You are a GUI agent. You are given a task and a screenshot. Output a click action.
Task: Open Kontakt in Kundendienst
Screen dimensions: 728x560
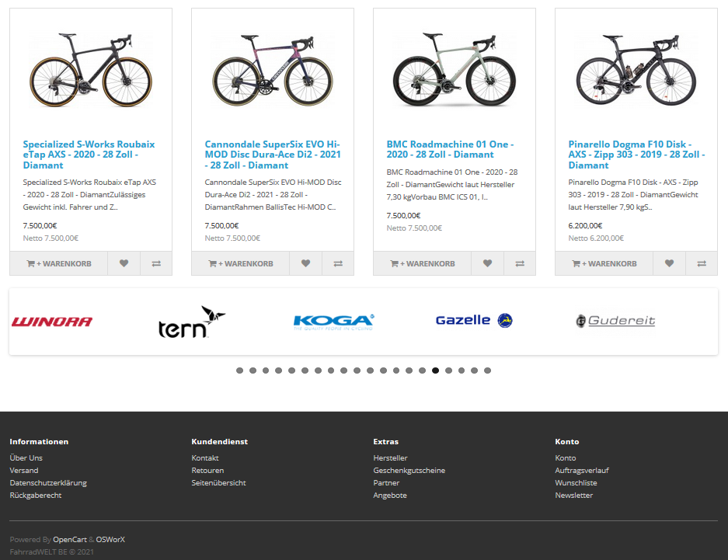point(205,458)
